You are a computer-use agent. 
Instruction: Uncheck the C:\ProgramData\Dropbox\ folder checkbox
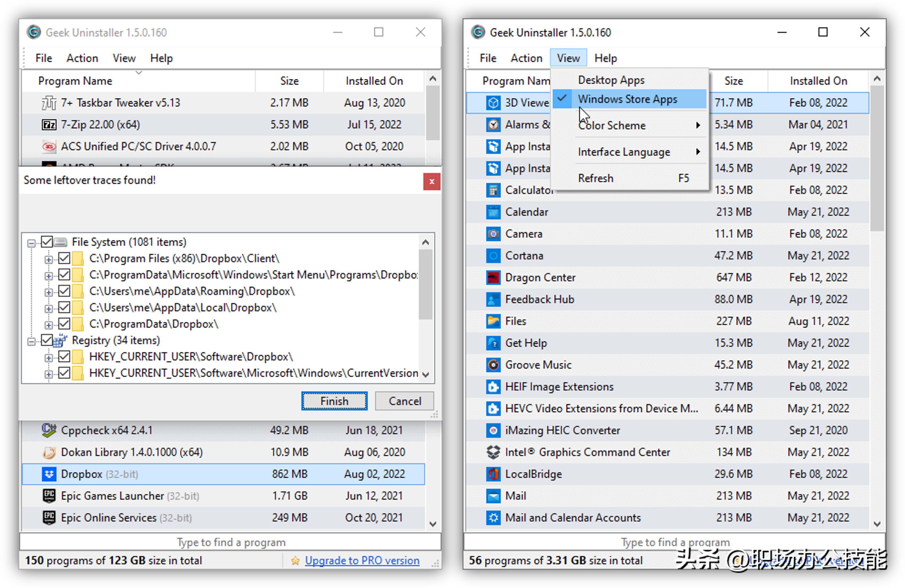(64, 324)
